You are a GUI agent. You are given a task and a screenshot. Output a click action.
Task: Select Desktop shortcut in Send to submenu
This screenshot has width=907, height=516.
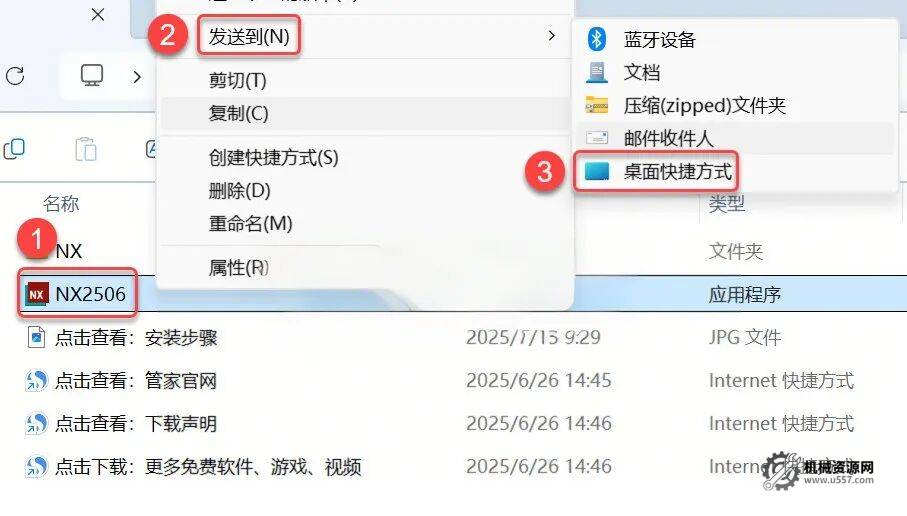coord(677,171)
